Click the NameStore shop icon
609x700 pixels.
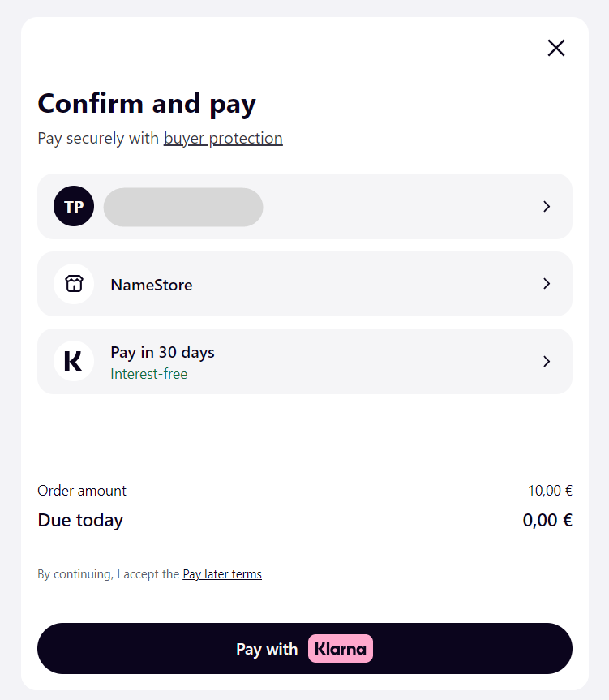click(74, 284)
